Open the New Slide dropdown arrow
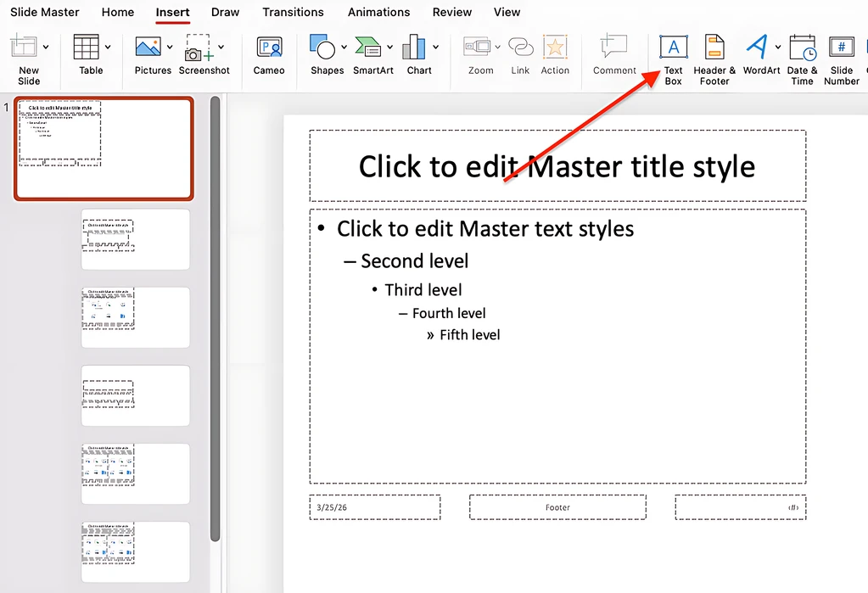Image resolution: width=868 pixels, height=593 pixels. [x=45, y=48]
